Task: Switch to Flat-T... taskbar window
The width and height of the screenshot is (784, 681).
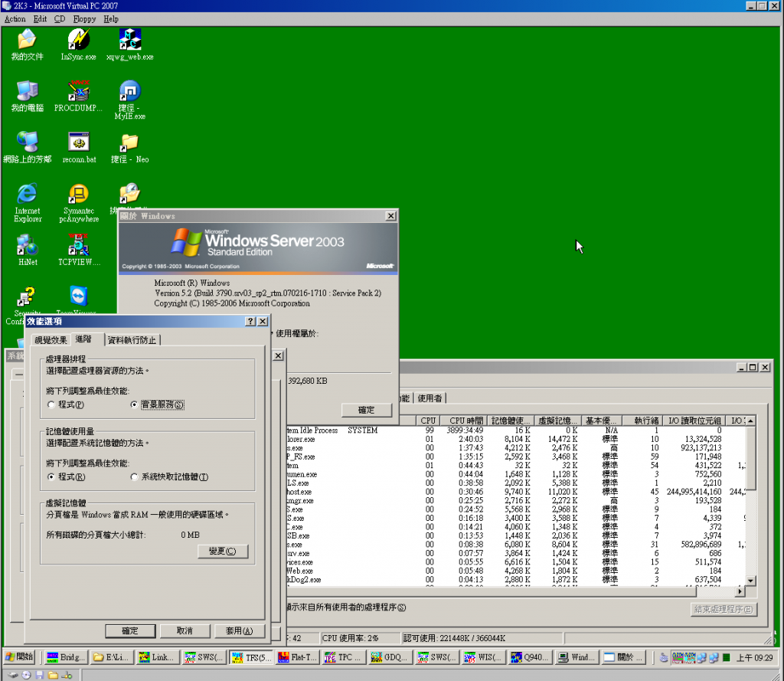Action: tap(298, 657)
